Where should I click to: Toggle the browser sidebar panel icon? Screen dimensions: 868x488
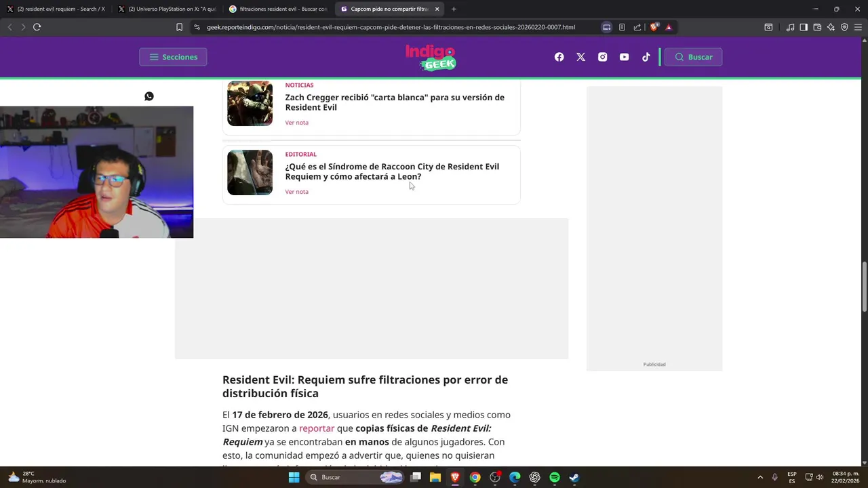coord(804,27)
